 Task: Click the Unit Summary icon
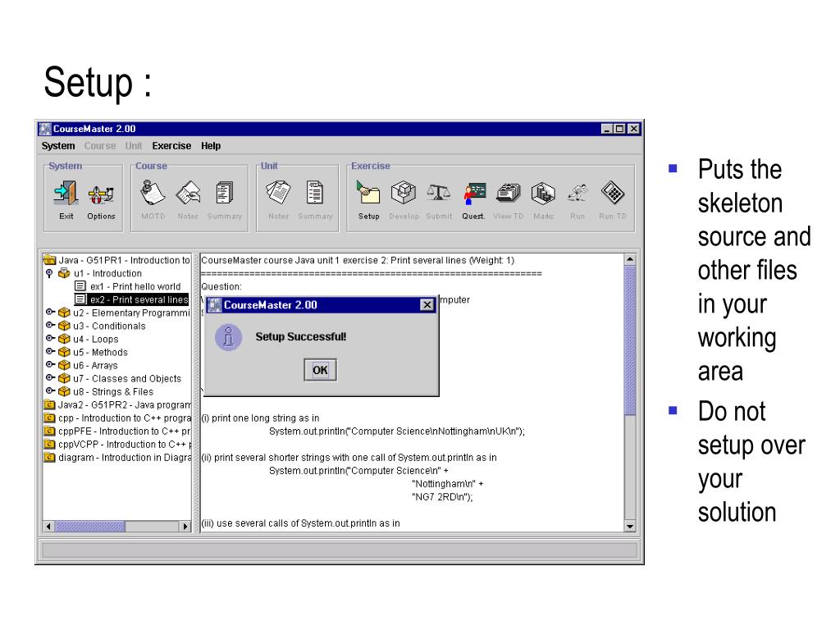tap(314, 193)
